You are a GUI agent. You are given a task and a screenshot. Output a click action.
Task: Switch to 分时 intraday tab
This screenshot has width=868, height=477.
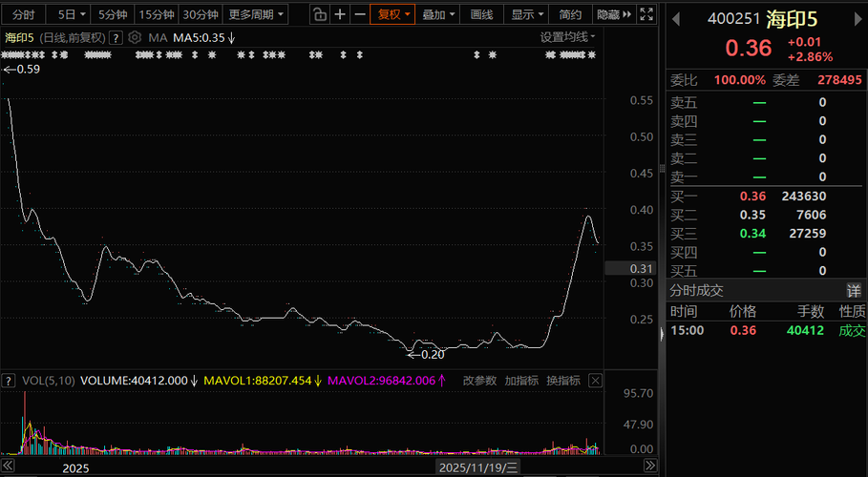23,14
